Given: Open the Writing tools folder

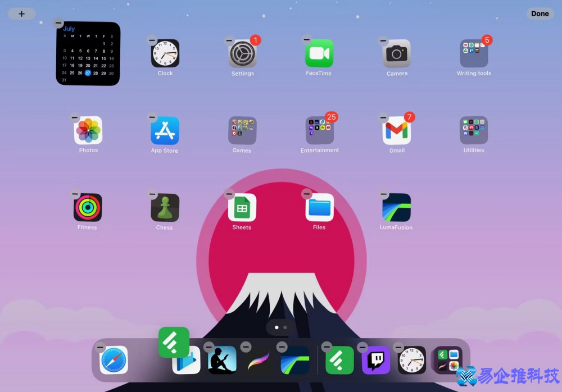Looking at the screenshot, I should tap(474, 53).
